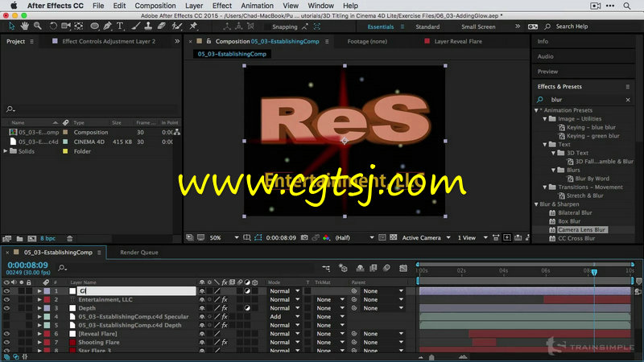The height and width of the screenshot is (362, 644).
Task: Click the 8 bpc color depth button
Action: pyautogui.click(x=47, y=238)
